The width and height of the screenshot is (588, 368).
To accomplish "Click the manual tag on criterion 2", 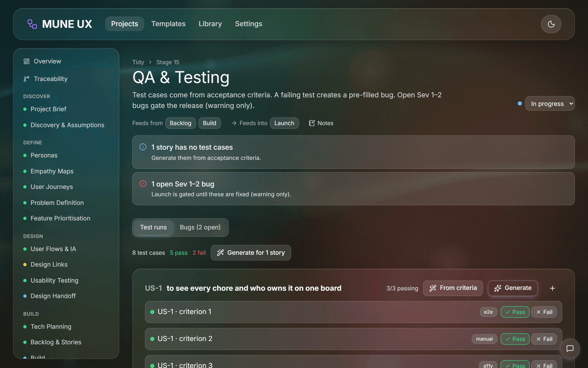I will pyautogui.click(x=484, y=339).
